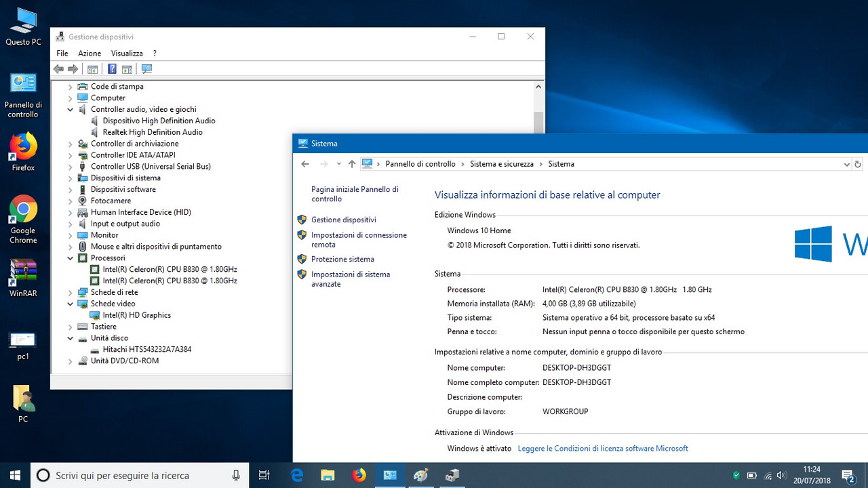This screenshot has height=488, width=868.
Task: Open the WinRAR desktop shortcut
Action: pos(23,278)
